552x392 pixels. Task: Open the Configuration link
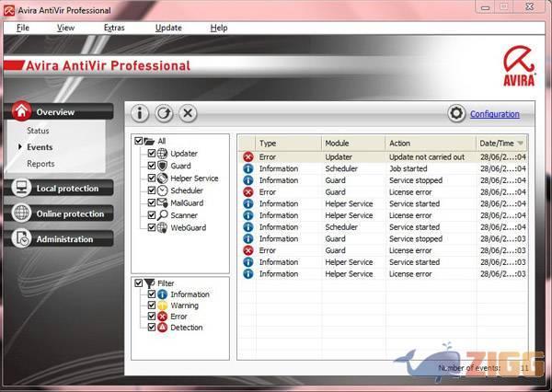pos(495,114)
